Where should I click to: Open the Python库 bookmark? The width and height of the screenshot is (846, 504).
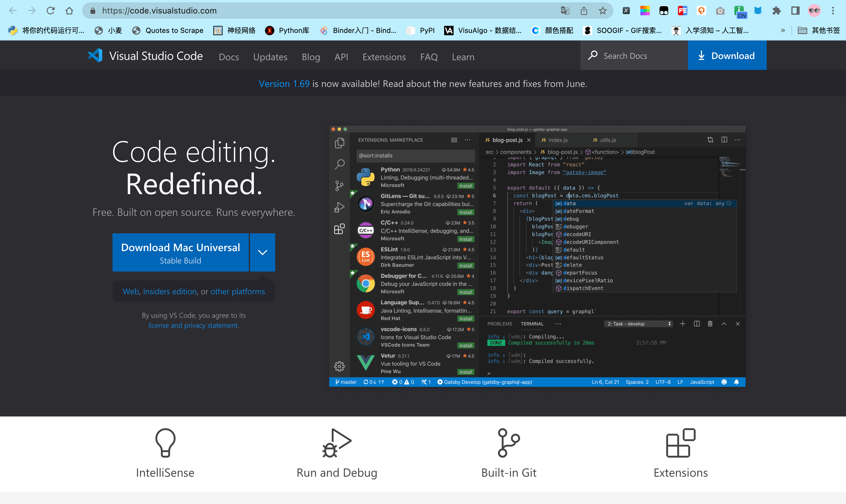[287, 31]
